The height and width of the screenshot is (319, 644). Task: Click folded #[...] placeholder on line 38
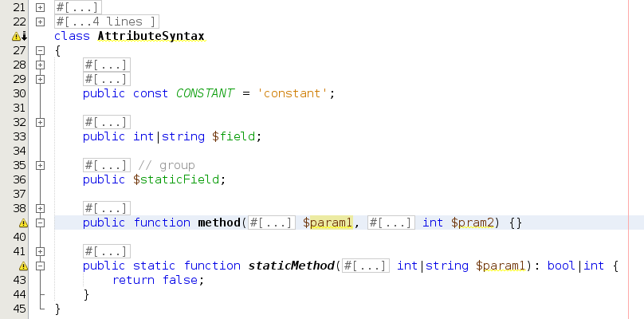pyautogui.click(x=107, y=208)
